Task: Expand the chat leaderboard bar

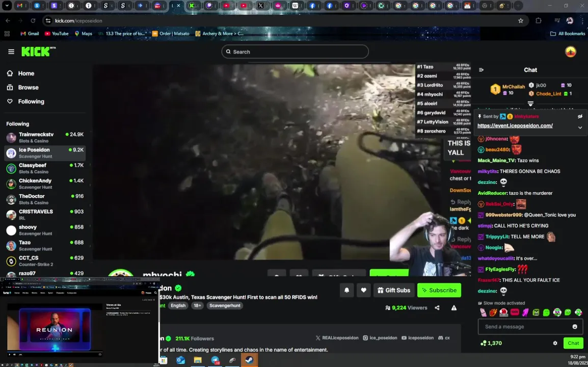Action: click(x=530, y=103)
